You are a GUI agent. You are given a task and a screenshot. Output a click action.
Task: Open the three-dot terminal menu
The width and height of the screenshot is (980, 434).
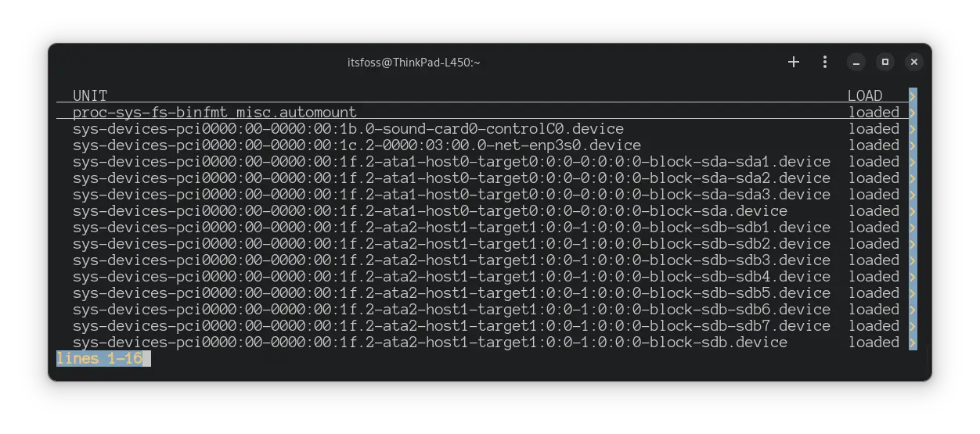coord(824,62)
